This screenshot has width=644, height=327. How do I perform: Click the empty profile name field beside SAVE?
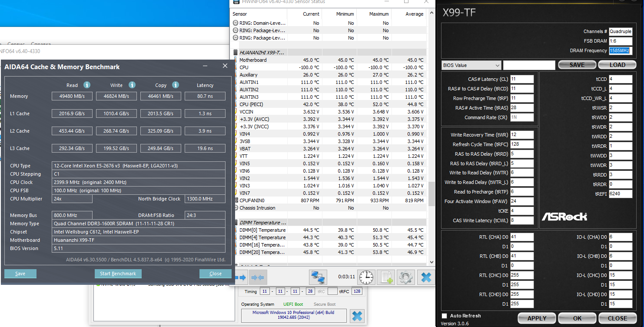(x=529, y=65)
